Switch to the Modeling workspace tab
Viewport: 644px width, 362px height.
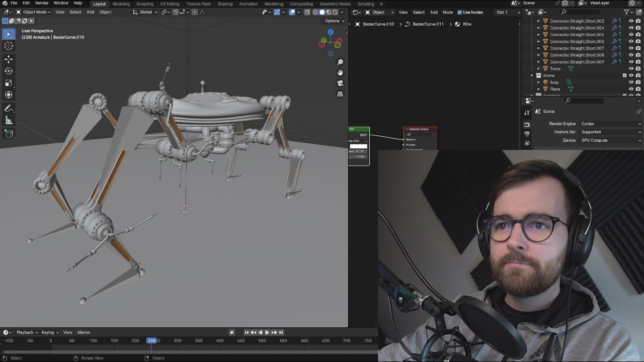[x=121, y=4]
